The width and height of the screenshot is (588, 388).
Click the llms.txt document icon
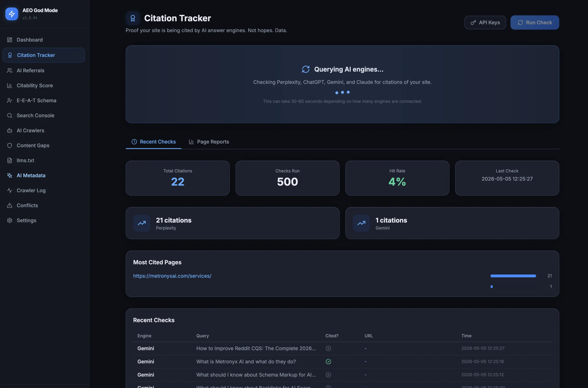tap(10, 160)
